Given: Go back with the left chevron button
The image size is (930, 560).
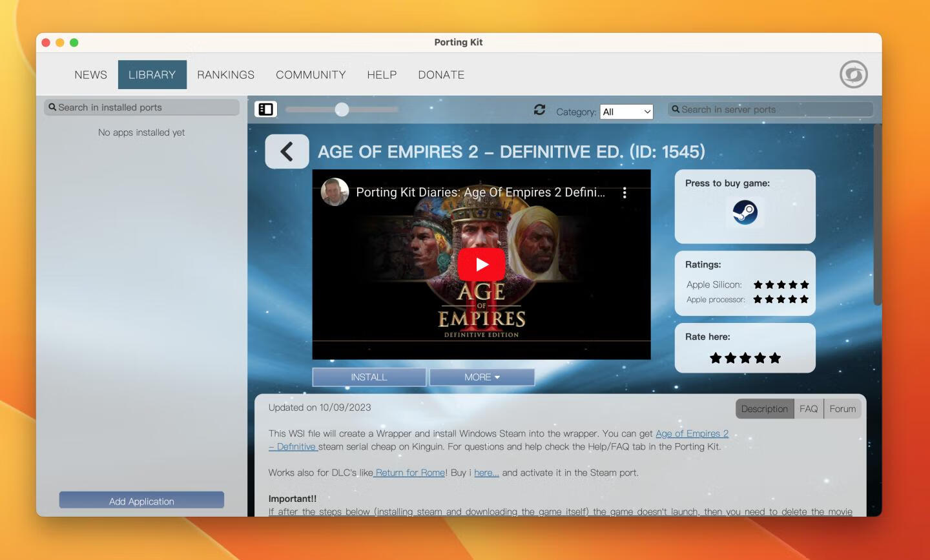Looking at the screenshot, I should click(x=287, y=152).
